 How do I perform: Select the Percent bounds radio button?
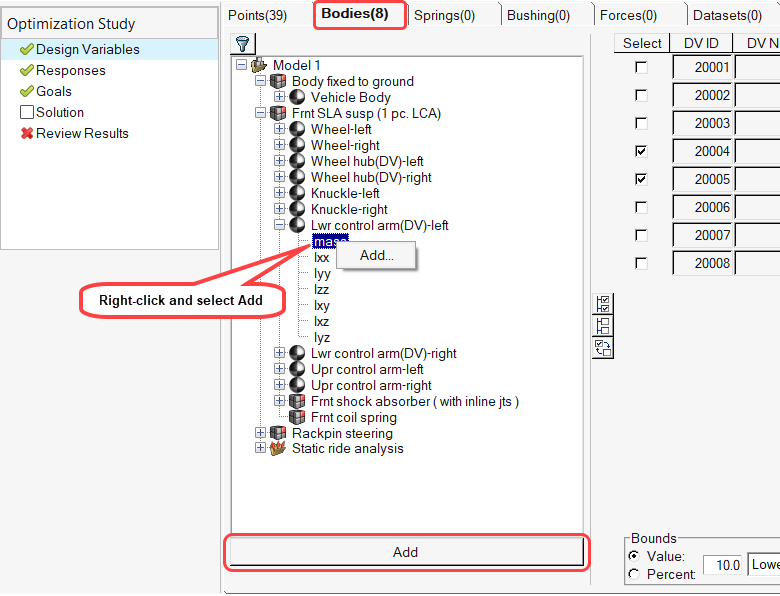(633, 574)
